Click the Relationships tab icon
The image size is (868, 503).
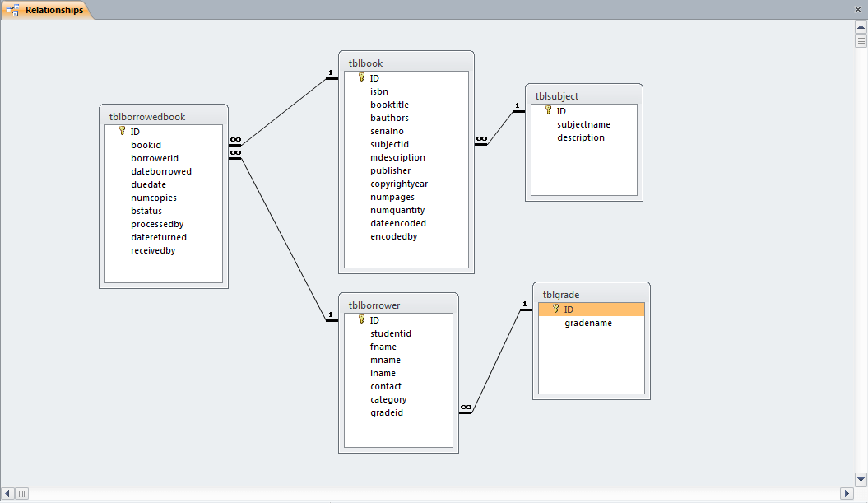(x=13, y=10)
